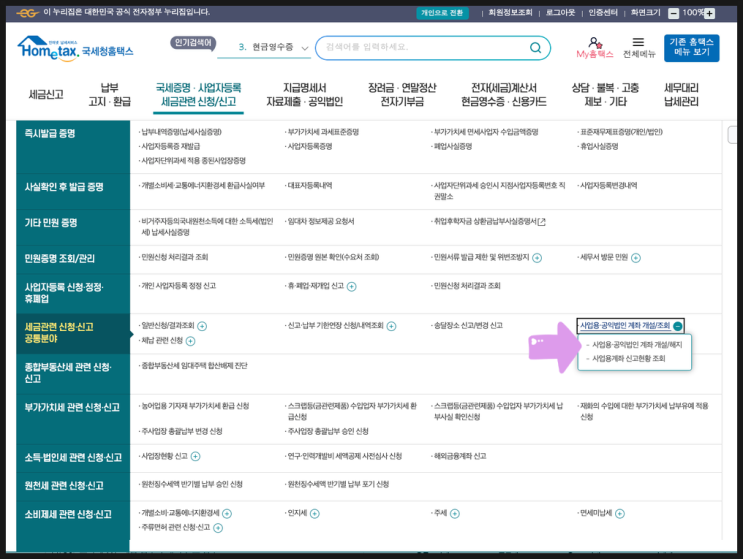The width and height of the screenshot is (743, 559).
Task: Open 개인 사업자등록 정정 신고 link
Action: pyautogui.click(x=179, y=286)
